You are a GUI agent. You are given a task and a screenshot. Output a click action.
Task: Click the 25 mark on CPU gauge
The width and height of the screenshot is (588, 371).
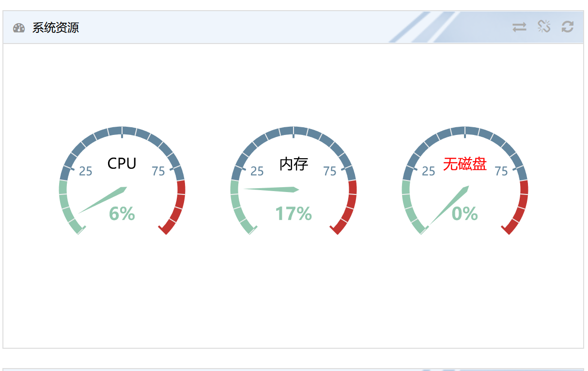[x=86, y=171]
